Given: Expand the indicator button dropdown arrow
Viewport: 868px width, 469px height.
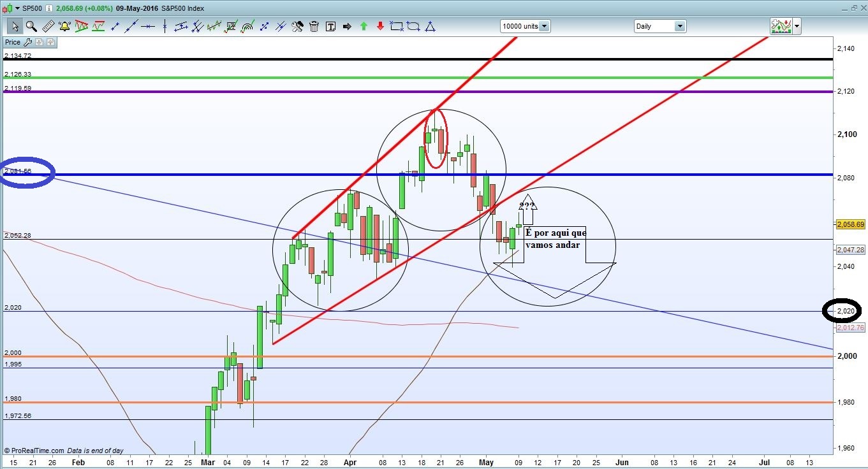Looking at the screenshot, I should pos(797,27).
